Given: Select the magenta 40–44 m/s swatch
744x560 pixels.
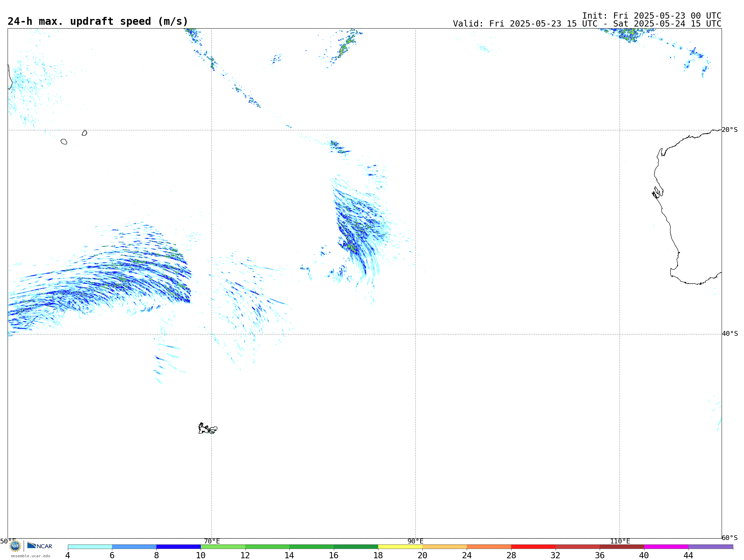Looking at the screenshot, I should click(x=666, y=547).
